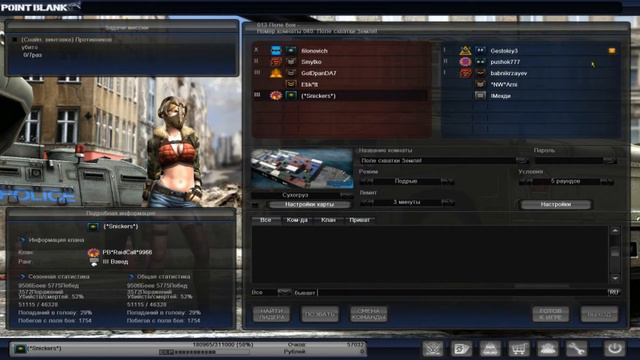
Task: Click chat scrollbar up arrow
Action: (615, 231)
